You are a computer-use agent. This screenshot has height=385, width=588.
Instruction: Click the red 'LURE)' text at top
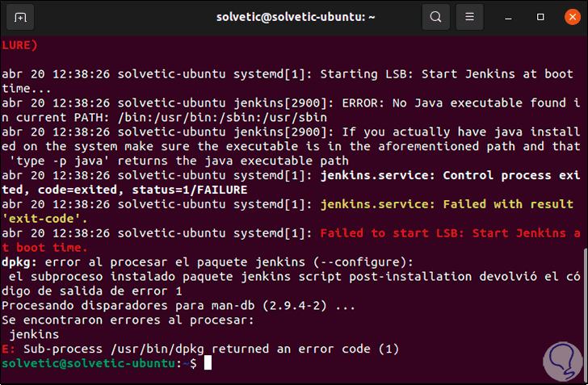tap(19, 44)
